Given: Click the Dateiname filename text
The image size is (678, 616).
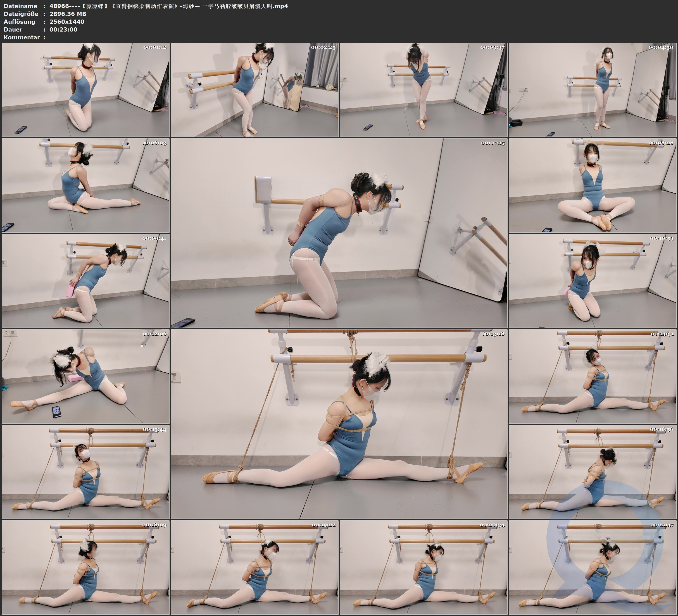Looking at the screenshot, I should (x=168, y=6).
